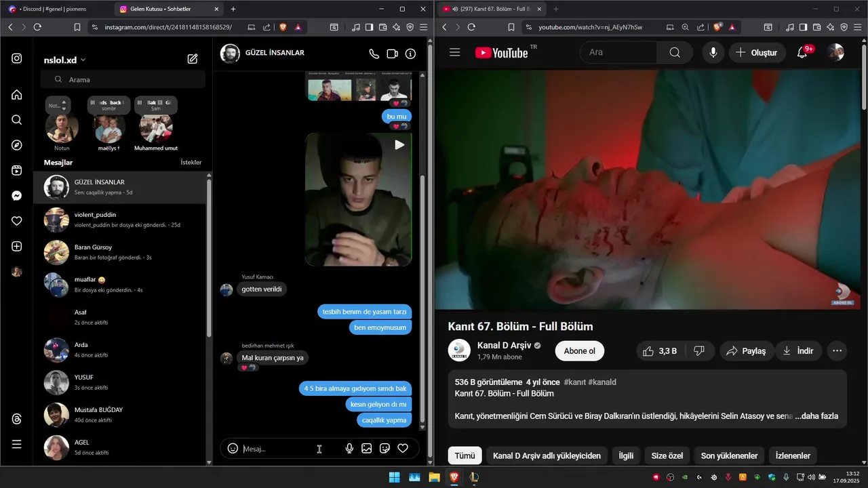Screen dimensions: 868x488
Task: Click Oluştur create button on YouTube
Action: pyautogui.click(x=757, y=52)
